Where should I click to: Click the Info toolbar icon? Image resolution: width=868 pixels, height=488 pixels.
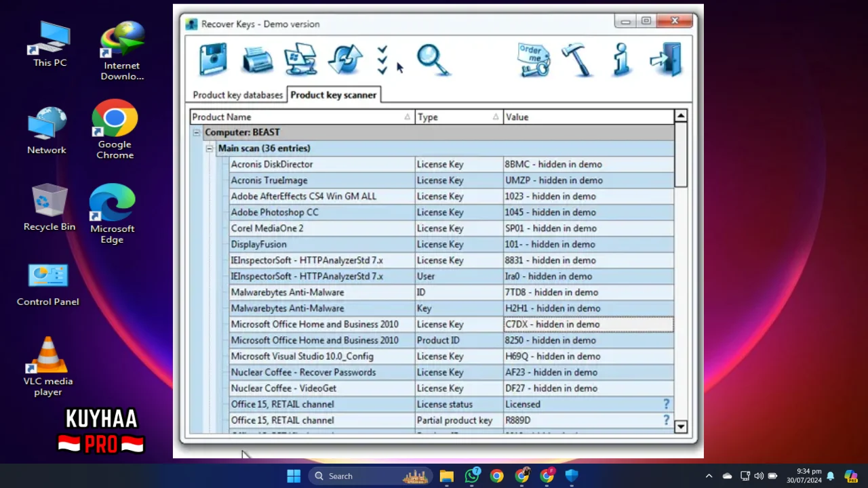point(621,60)
